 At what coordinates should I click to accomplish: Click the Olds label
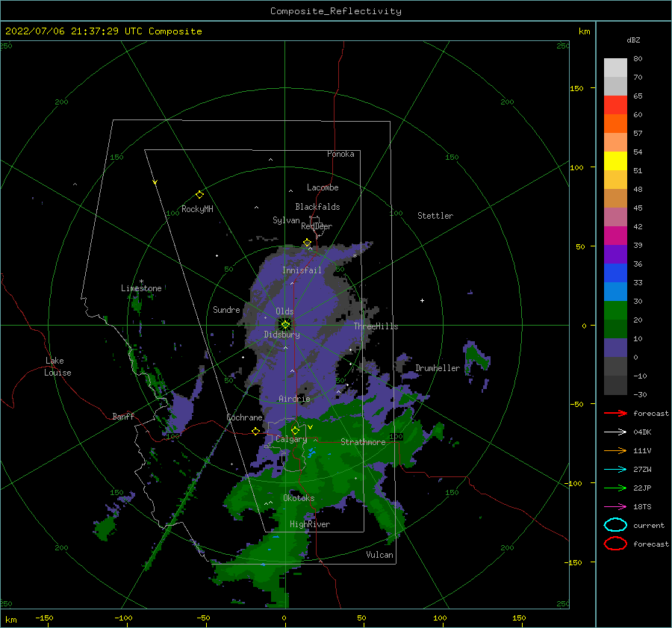(284, 311)
